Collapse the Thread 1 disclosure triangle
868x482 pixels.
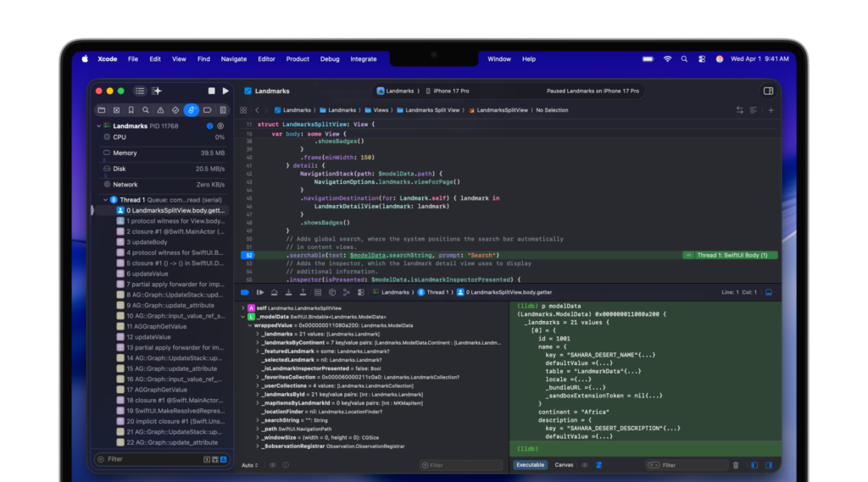105,200
